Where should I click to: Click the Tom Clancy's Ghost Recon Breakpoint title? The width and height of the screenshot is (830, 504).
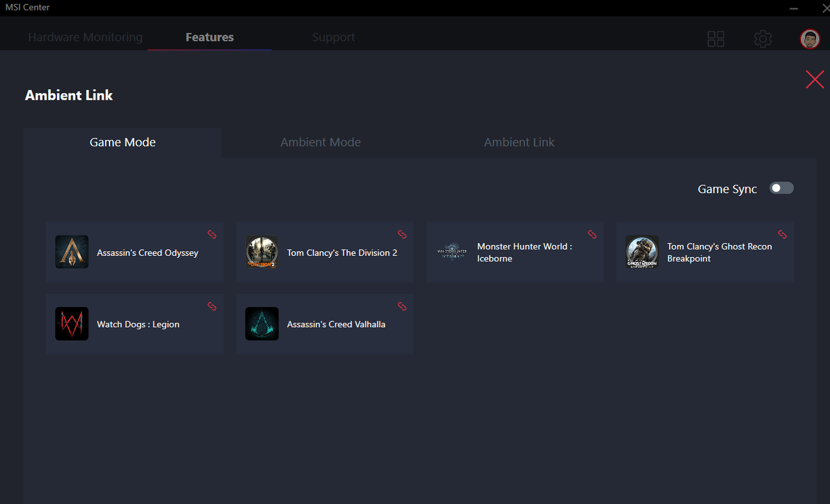click(x=720, y=253)
